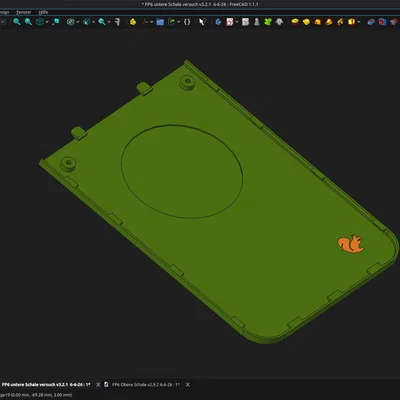Click the green shirt ShapeBinder icon
This screenshot has width=400, height=400.
pos(268,22)
